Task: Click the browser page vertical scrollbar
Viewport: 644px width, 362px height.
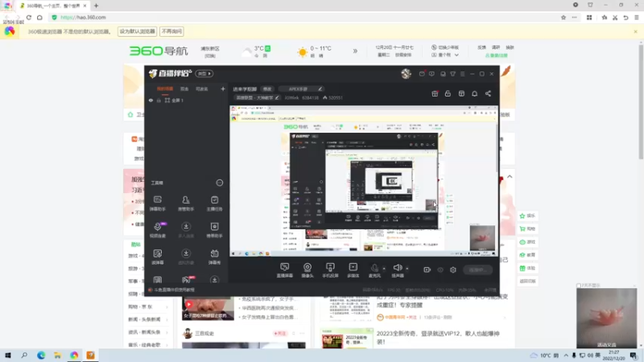Action: tap(641, 103)
